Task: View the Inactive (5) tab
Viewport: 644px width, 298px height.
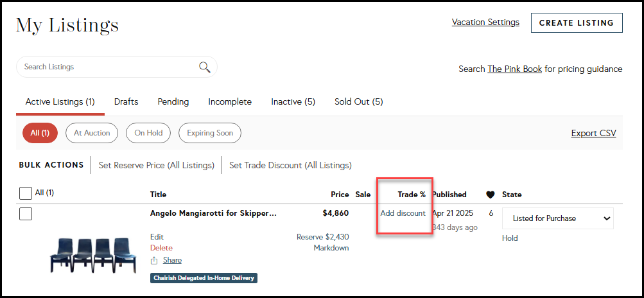Action: click(x=293, y=102)
